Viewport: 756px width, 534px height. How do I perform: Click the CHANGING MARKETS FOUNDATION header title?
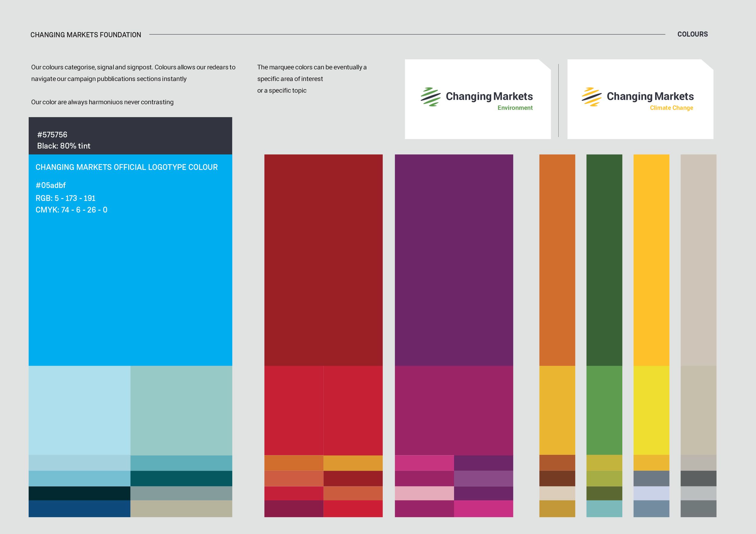tap(86, 35)
